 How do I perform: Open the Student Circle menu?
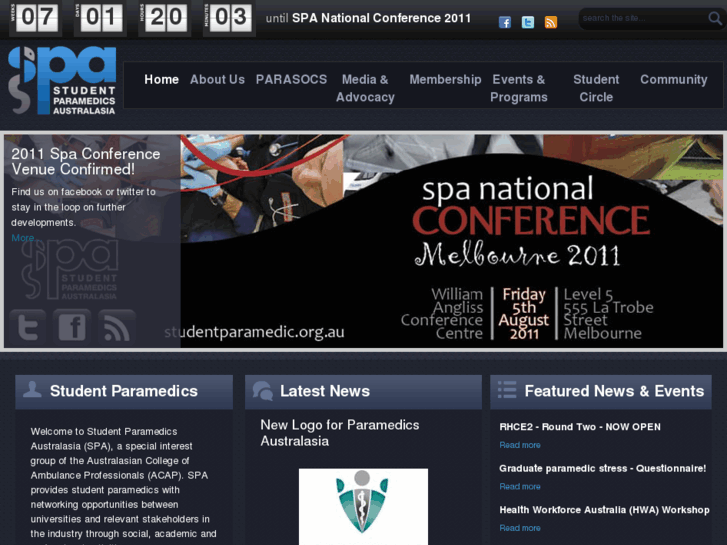596,88
